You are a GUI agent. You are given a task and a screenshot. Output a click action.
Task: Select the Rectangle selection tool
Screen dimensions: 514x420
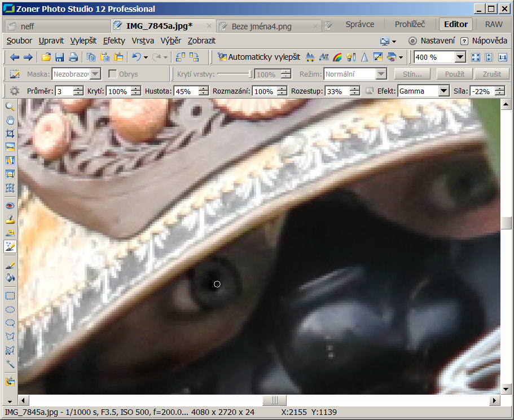coord(10,295)
